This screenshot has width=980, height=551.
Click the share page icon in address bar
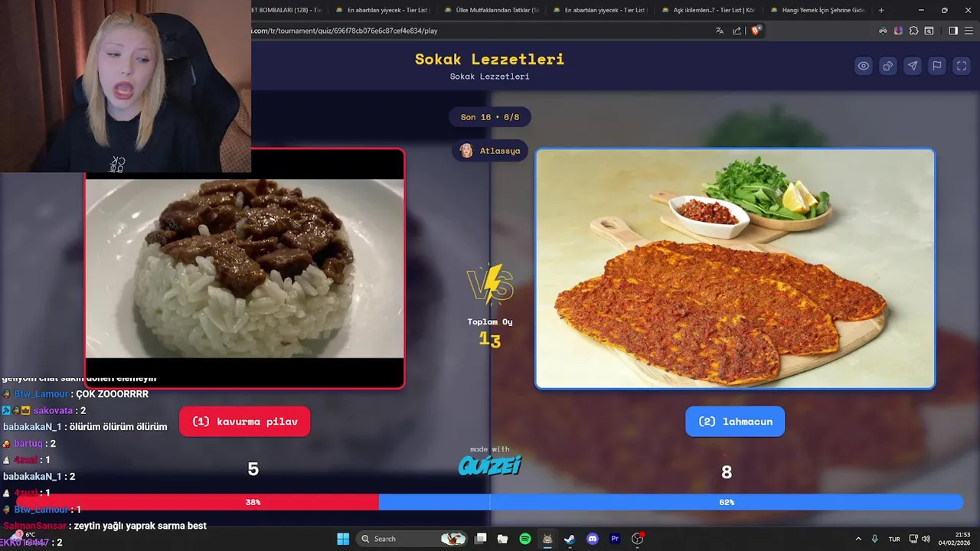tap(737, 31)
